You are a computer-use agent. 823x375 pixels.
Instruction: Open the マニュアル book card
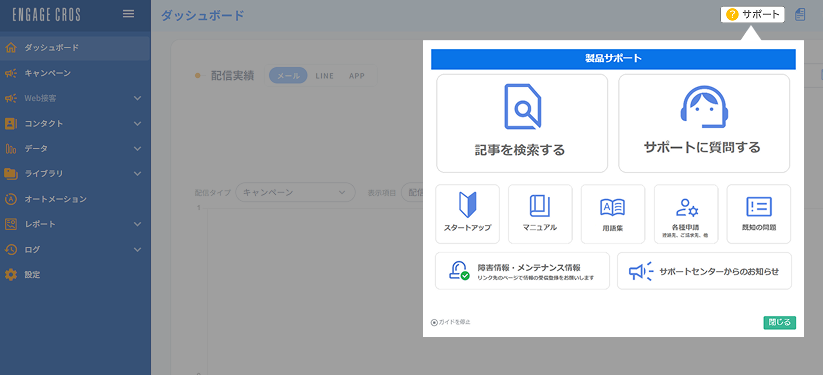[x=540, y=214]
